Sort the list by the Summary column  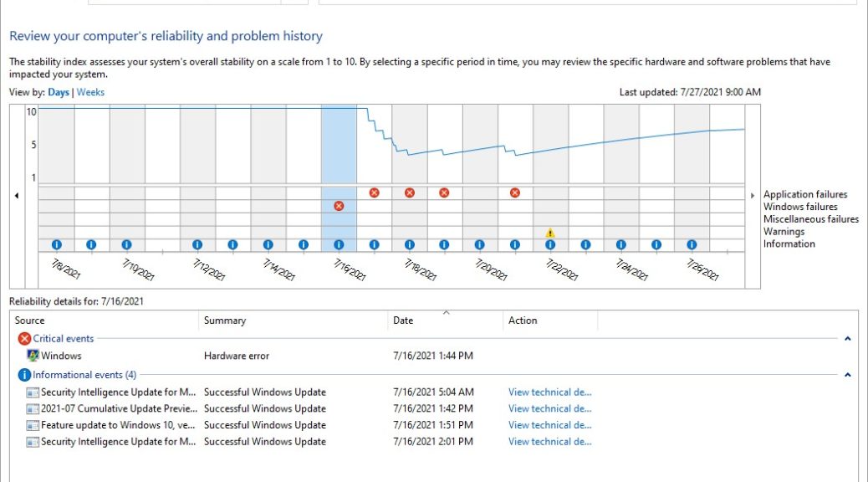[293, 320]
